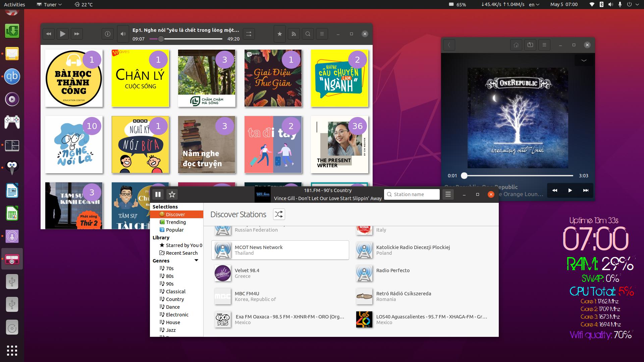The width and height of the screenshot is (644, 362).
Task: Open Recent Search in Library
Action: tap(176, 253)
